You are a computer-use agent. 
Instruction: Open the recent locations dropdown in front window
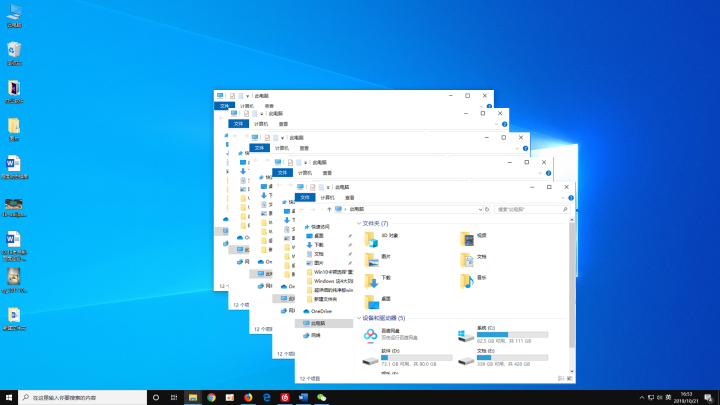pos(321,209)
